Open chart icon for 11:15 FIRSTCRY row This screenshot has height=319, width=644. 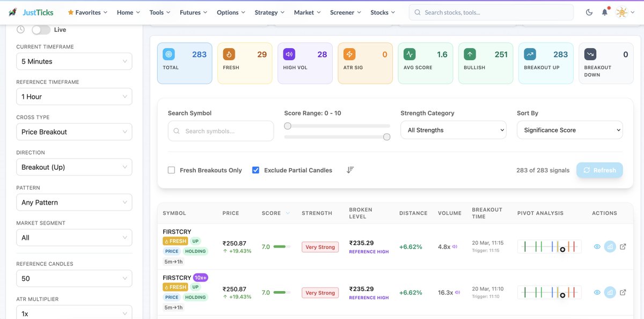(x=610, y=247)
